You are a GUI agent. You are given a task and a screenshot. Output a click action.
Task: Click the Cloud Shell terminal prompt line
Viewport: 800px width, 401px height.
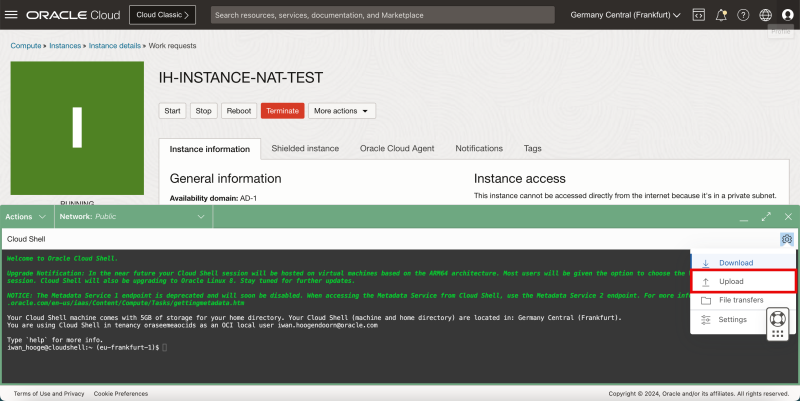pyautogui.click(x=87, y=347)
